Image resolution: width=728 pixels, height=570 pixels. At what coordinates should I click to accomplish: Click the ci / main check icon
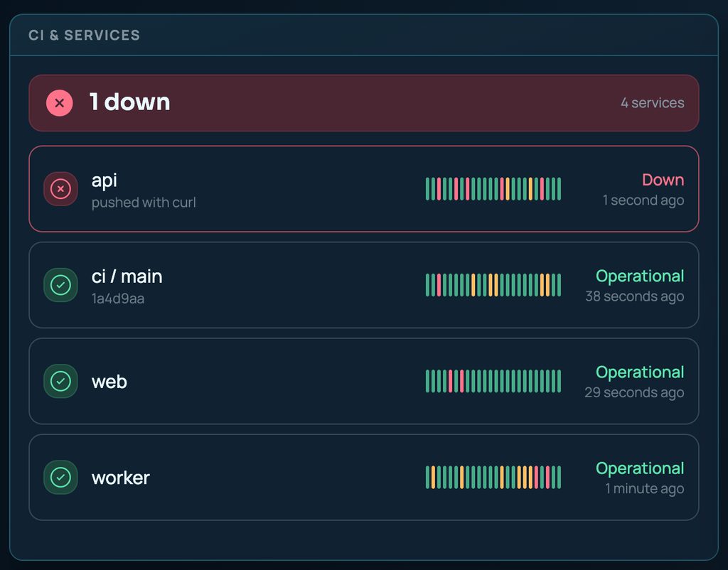[x=60, y=285]
